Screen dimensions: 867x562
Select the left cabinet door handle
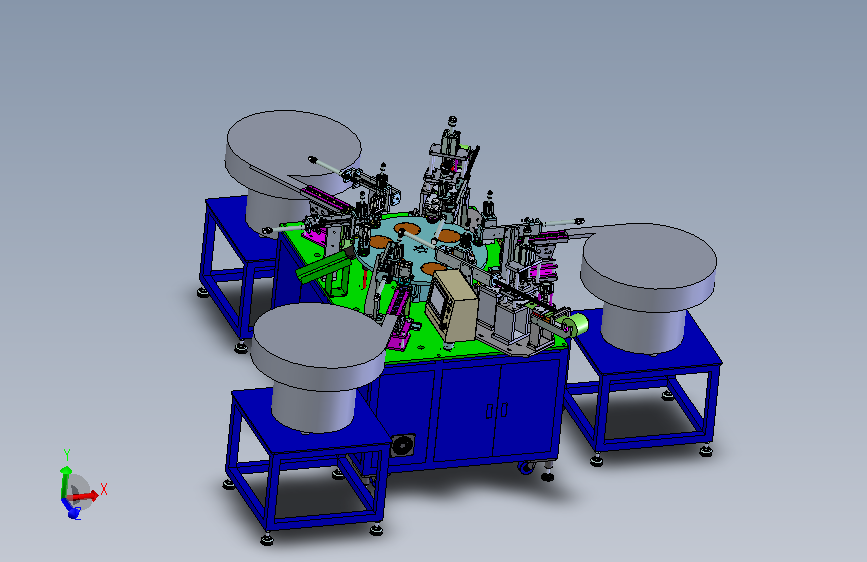pos(489,411)
